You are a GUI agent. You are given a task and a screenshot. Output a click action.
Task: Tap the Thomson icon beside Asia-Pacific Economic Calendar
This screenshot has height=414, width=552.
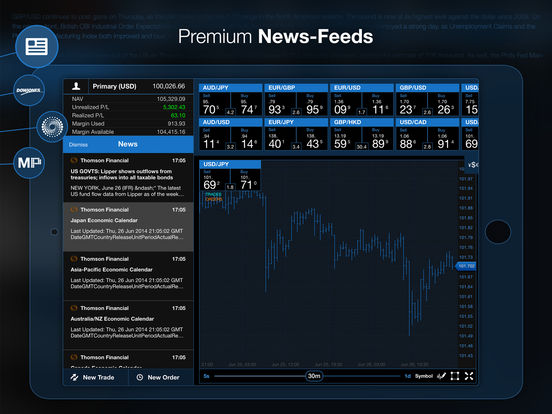tap(74, 259)
